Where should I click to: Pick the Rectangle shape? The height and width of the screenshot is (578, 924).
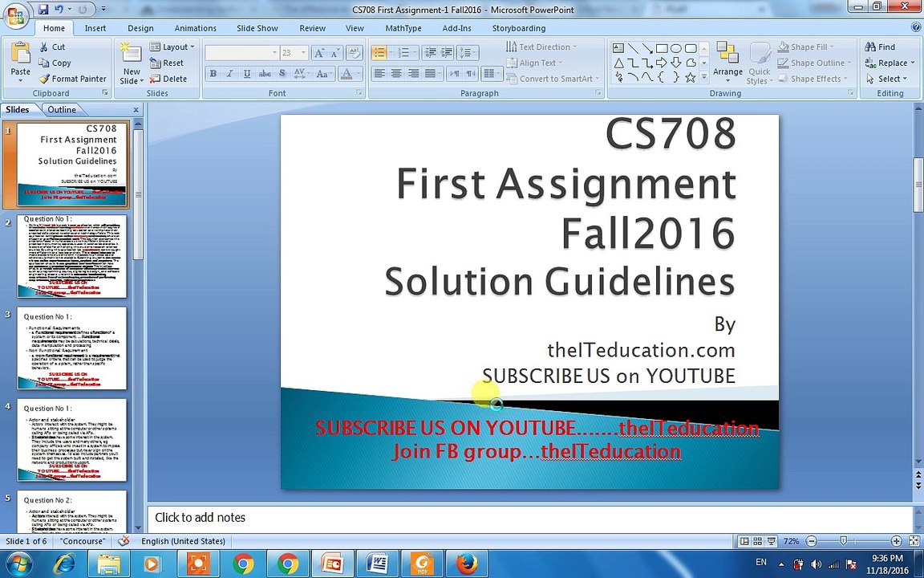tap(662, 48)
